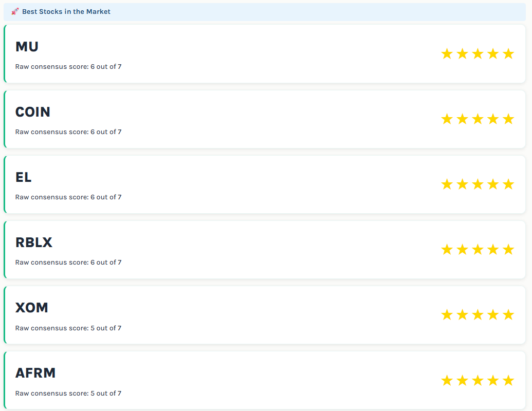
Task: Click the star rating on AFRM card
Action: (x=478, y=380)
